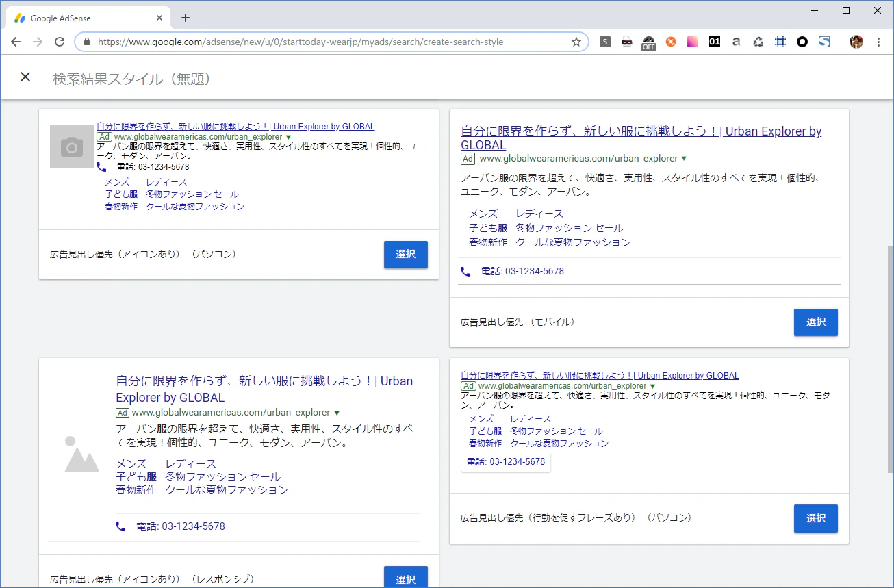Image resolution: width=894 pixels, height=588 pixels.
Task: Click the ad headline in the responsive preview
Action: (x=264, y=389)
